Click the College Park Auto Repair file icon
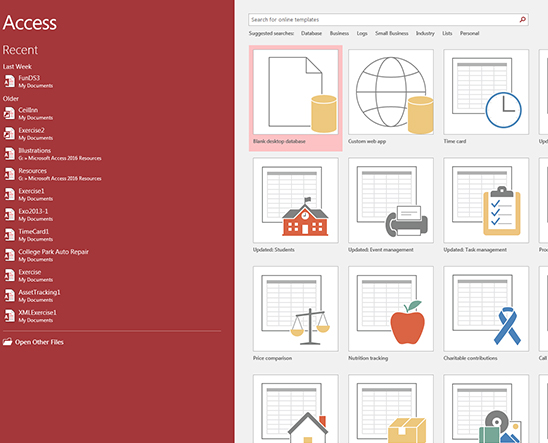The image size is (548, 443). click(x=9, y=255)
